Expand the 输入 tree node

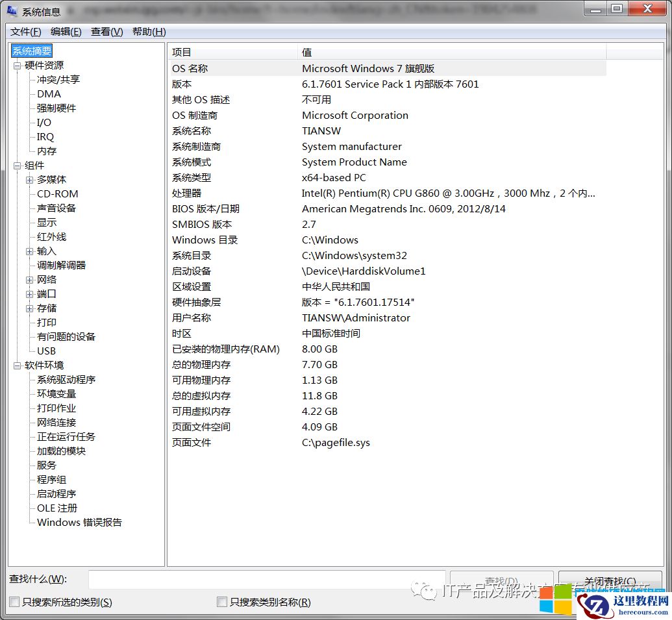30,251
